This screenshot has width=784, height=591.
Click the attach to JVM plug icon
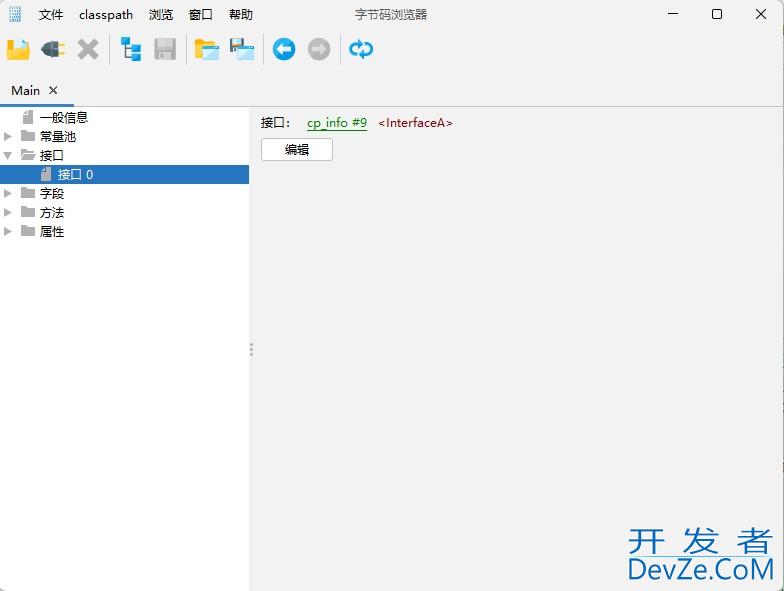click(x=52, y=49)
